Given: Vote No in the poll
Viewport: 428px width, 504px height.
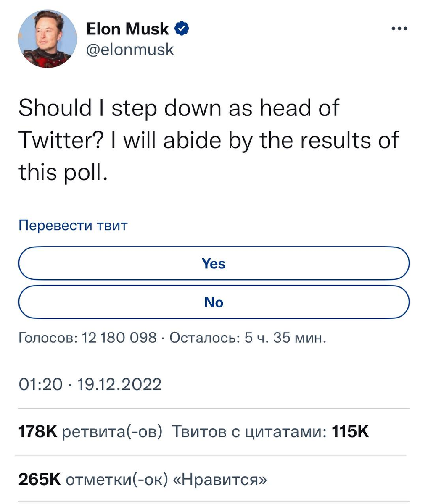Looking at the screenshot, I should [214, 302].
